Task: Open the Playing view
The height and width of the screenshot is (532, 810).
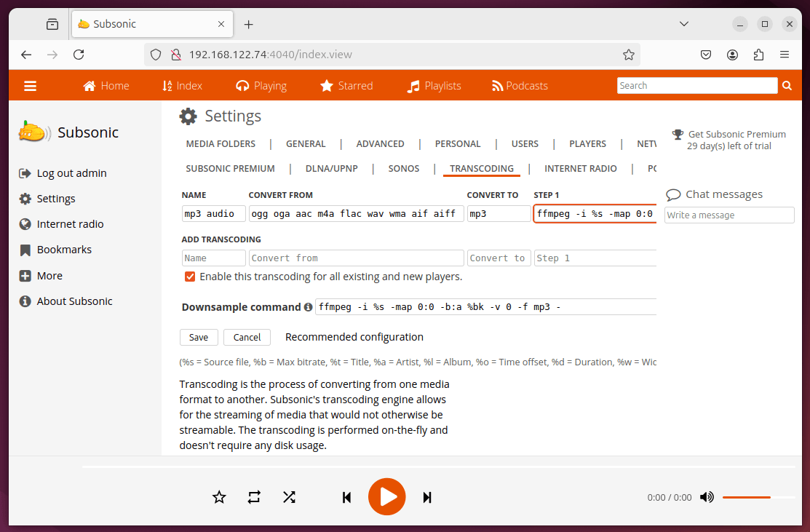Action: pyautogui.click(x=261, y=86)
